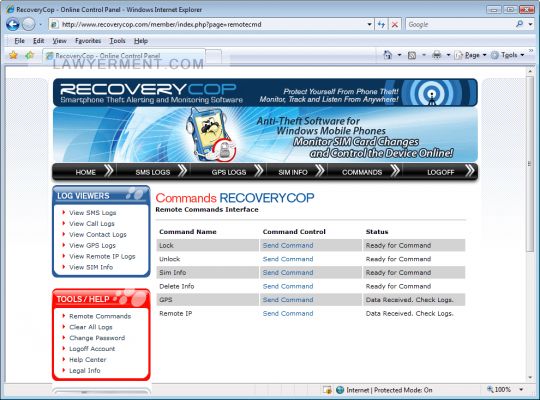This screenshot has width=540, height=400.
Task: Click the SMS LOGS navigation button
Action: [x=153, y=172]
